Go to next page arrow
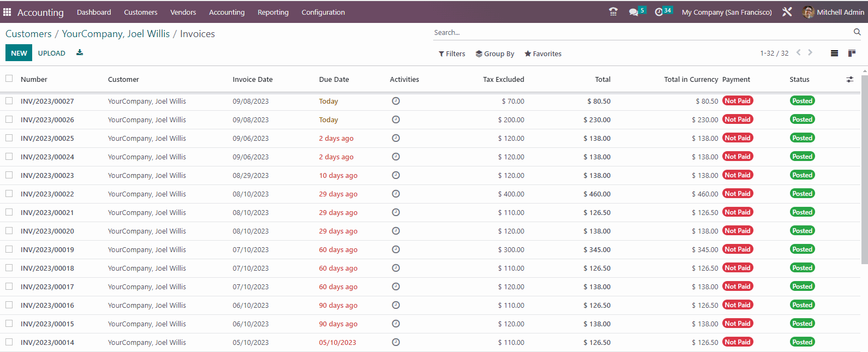 point(810,53)
